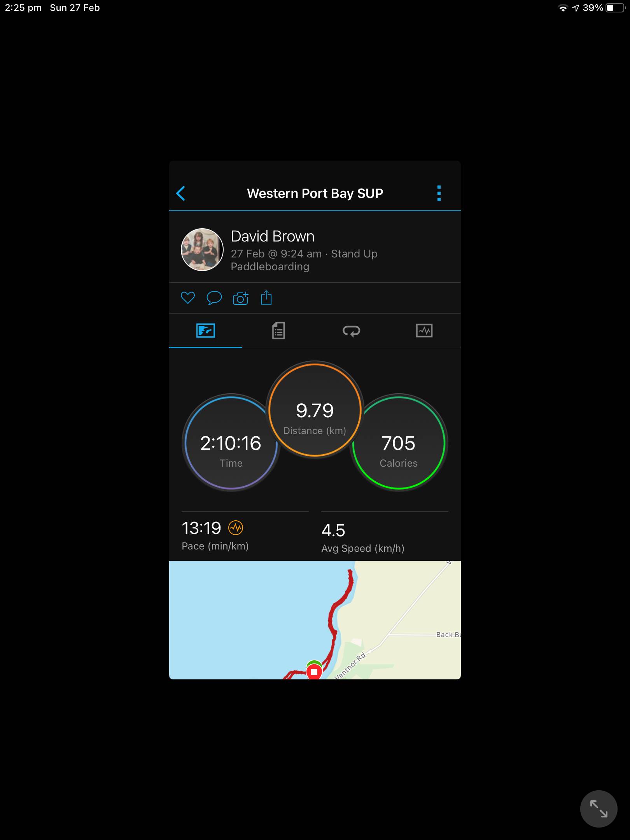Open the laps tab icon
This screenshot has width=630, height=840.
pos(351,331)
